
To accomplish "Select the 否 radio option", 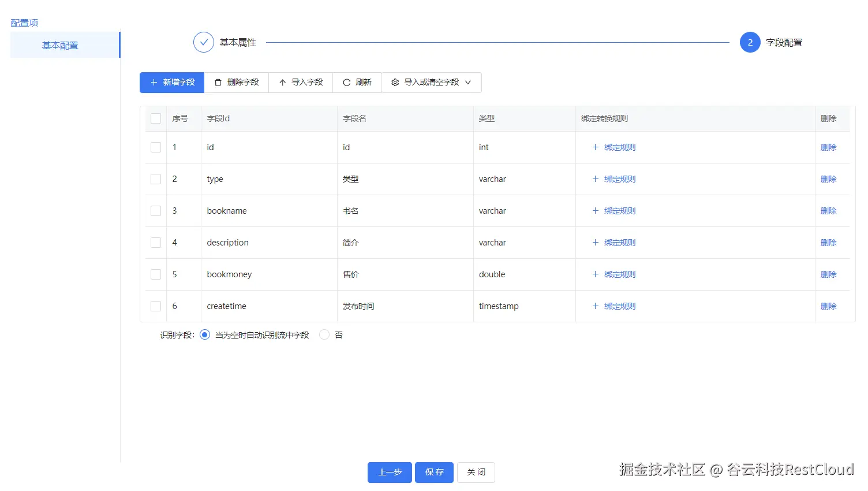I will (324, 334).
